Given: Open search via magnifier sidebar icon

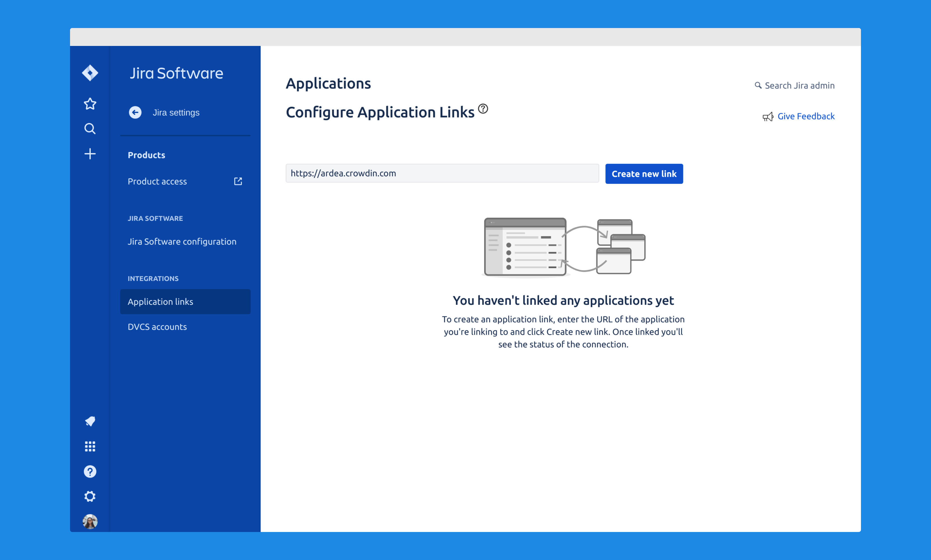Looking at the screenshot, I should coord(90,129).
